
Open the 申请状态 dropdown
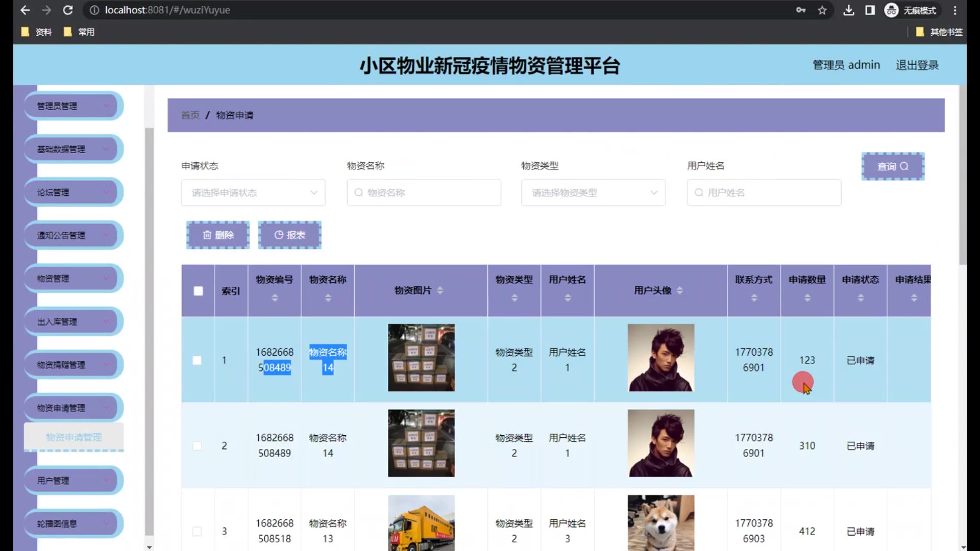253,193
